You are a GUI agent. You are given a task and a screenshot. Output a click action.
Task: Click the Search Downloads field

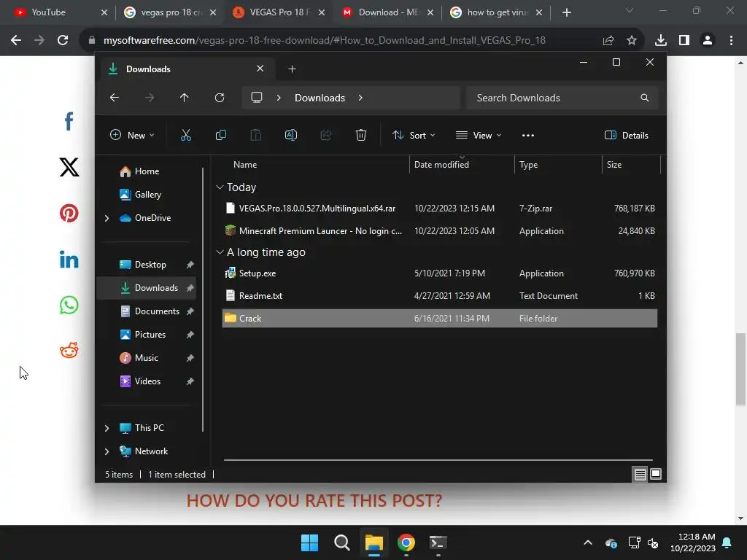(x=562, y=98)
